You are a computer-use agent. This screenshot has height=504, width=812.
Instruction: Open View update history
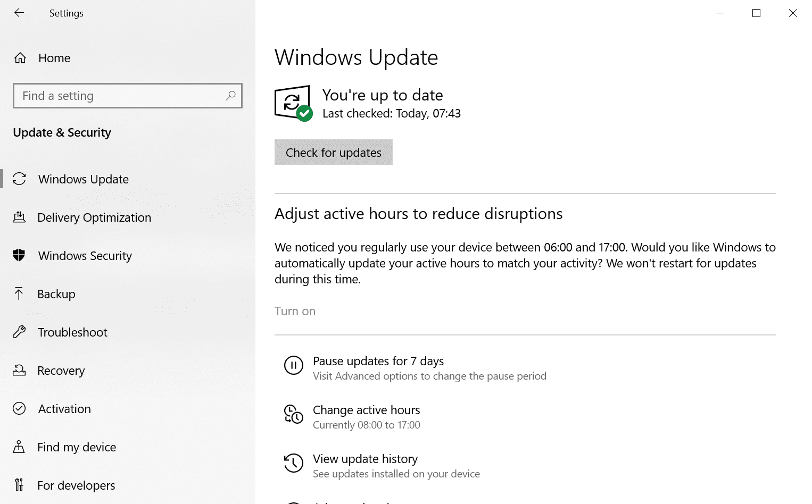(365, 458)
